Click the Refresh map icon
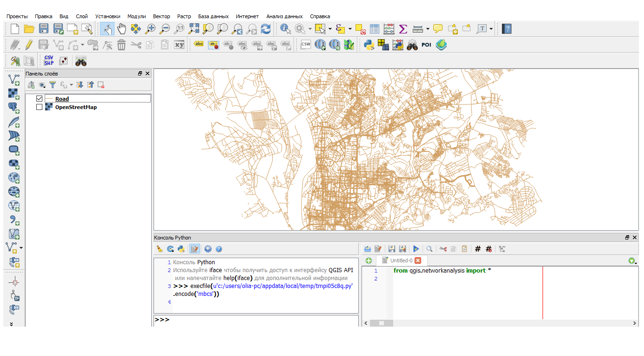644x356 pixels. [x=266, y=29]
